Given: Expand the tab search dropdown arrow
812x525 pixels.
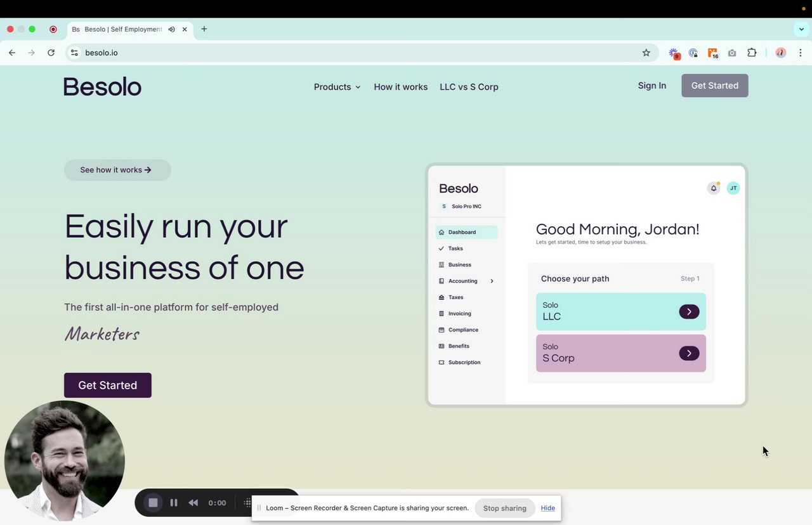Looking at the screenshot, I should 802,29.
